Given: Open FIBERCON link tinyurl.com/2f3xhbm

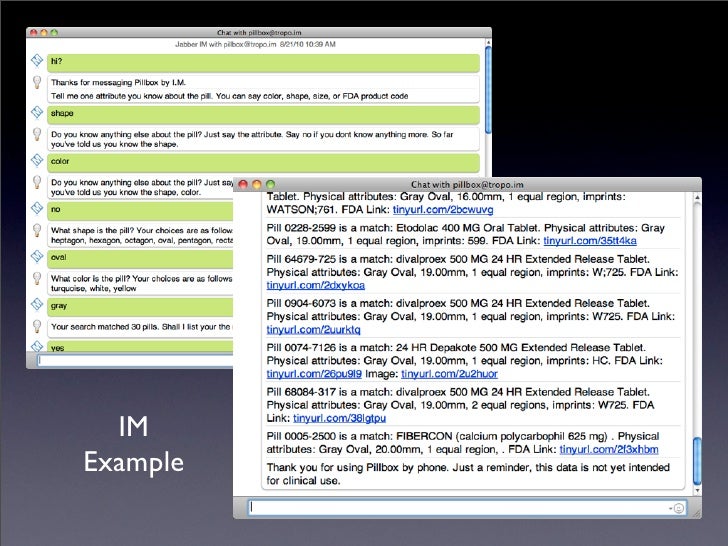Looking at the screenshot, I should (x=609, y=449).
